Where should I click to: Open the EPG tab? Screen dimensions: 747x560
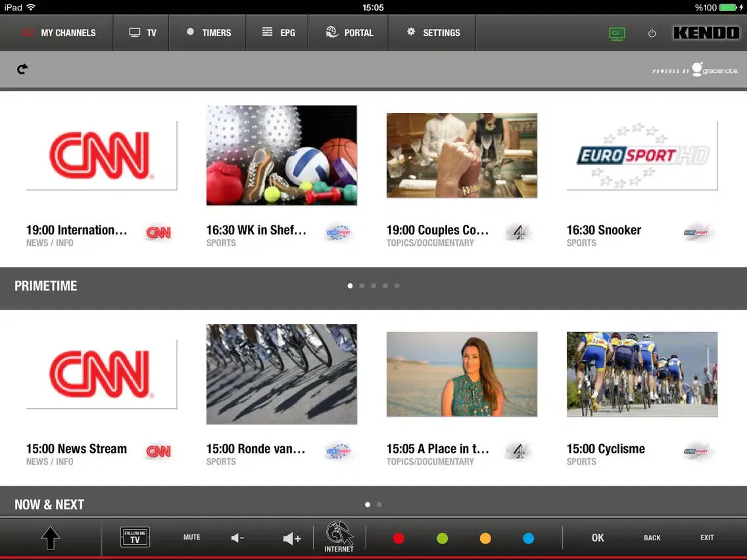pos(277,33)
